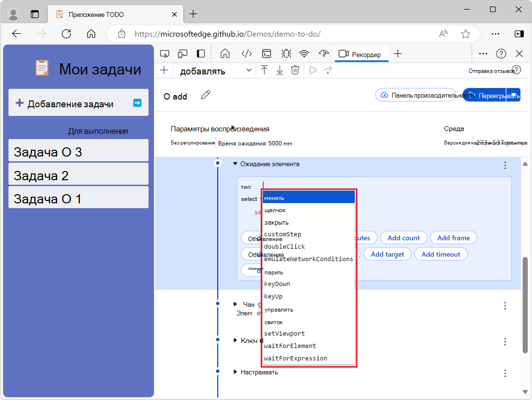This screenshot has width=532, height=400.
Task: Click the Add count button
Action: (404, 238)
